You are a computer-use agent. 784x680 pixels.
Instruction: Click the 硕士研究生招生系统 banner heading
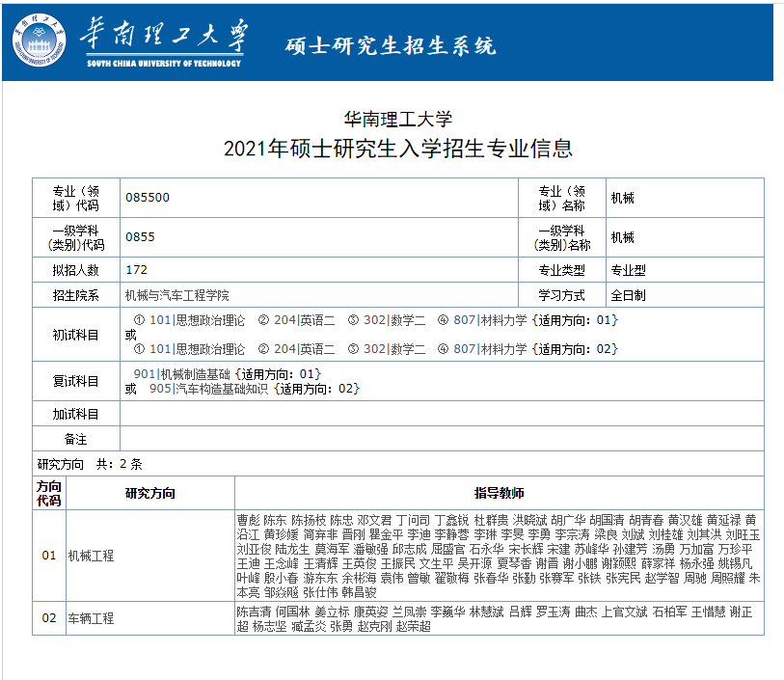coord(391,45)
